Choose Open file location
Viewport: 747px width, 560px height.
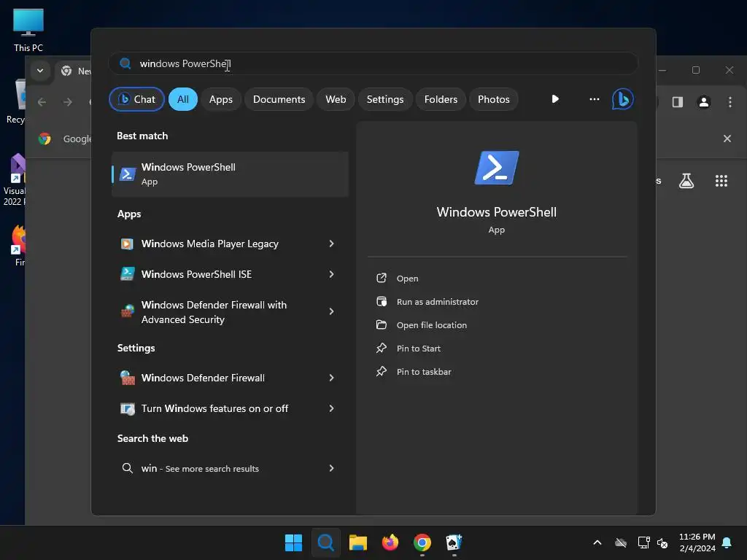[x=432, y=325]
